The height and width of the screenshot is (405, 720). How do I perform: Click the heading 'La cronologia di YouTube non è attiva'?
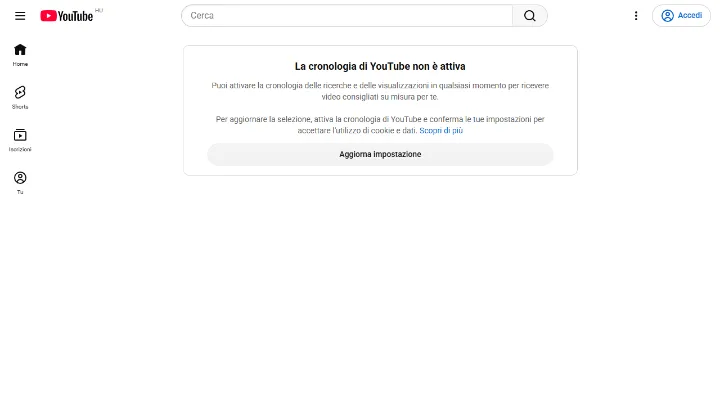tap(380, 66)
